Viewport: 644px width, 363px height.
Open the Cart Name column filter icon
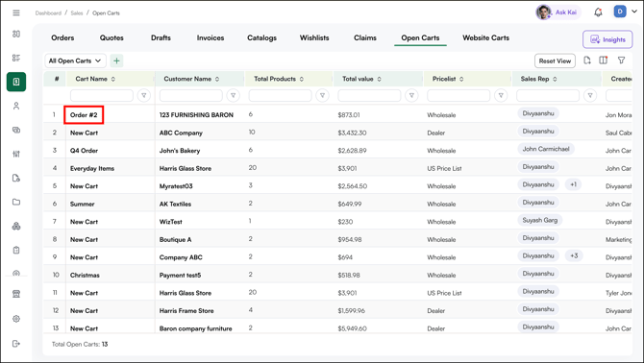pos(144,96)
